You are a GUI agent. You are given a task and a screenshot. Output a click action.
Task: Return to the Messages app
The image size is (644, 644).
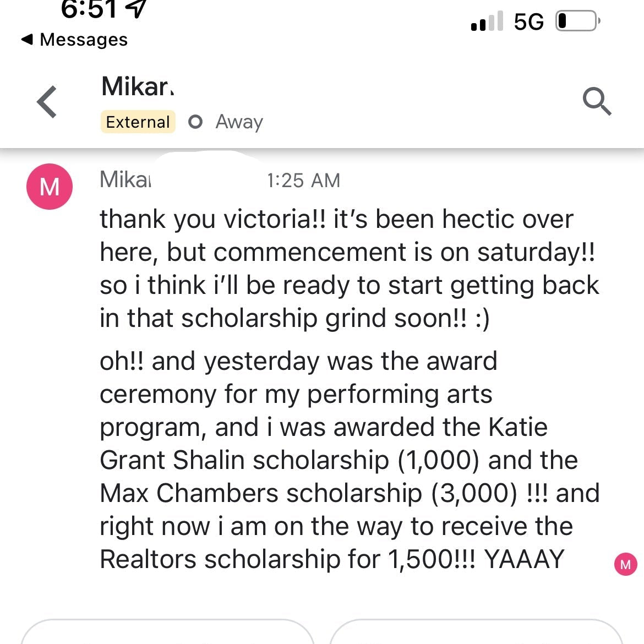point(74,40)
